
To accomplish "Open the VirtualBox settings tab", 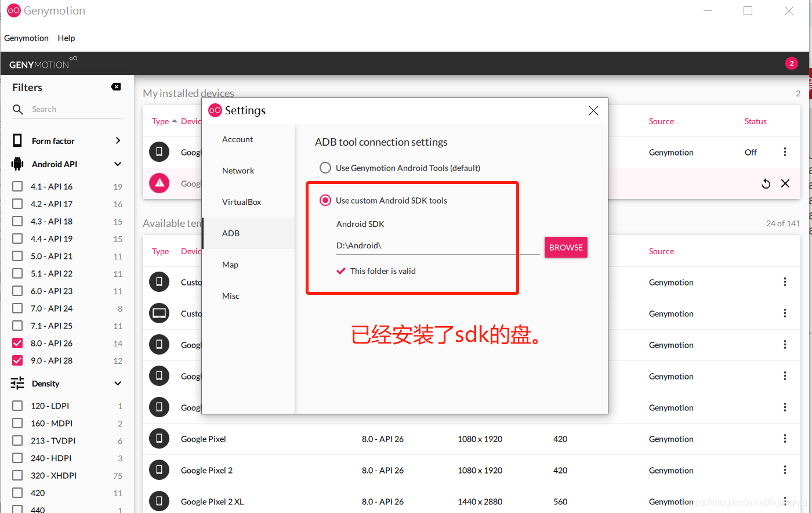I will (x=248, y=202).
